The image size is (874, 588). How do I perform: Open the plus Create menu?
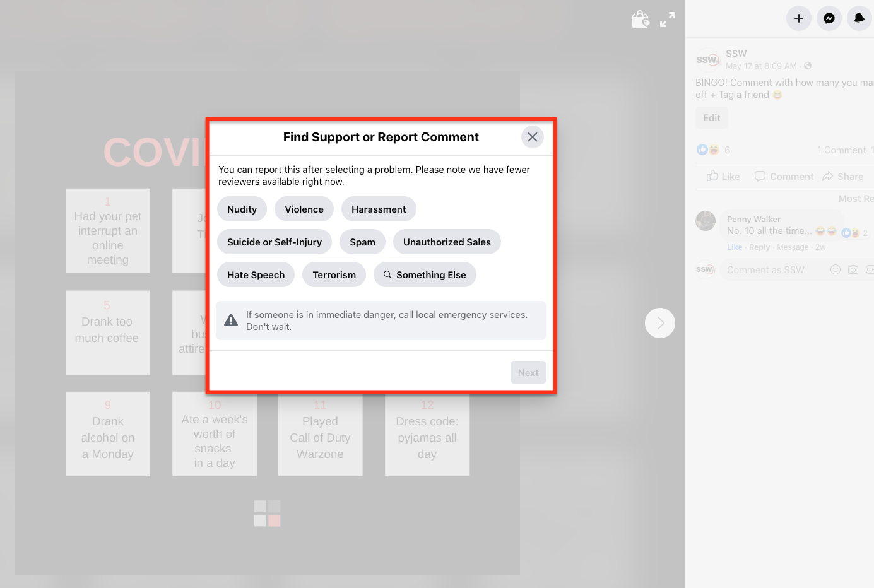[x=798, y=18]
